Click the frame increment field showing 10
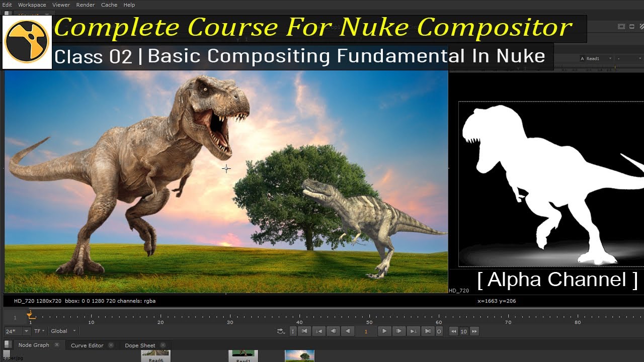Screen dimensions: 644x362 464,331
